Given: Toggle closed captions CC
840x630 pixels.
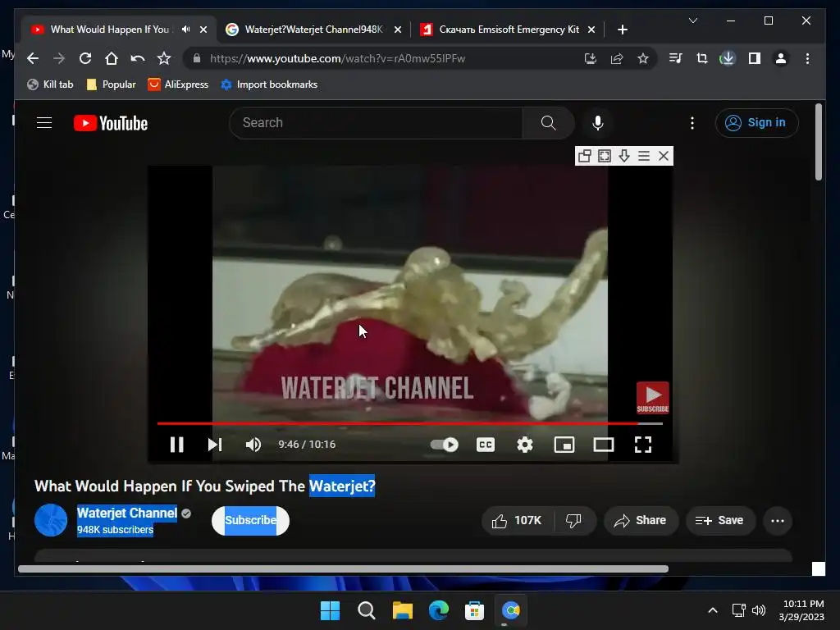Looking at the screenshot, I should click(x=486, y=445).
